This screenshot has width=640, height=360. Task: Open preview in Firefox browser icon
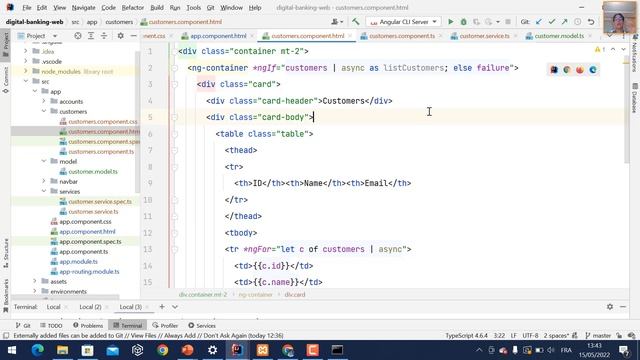pos(580,70)
